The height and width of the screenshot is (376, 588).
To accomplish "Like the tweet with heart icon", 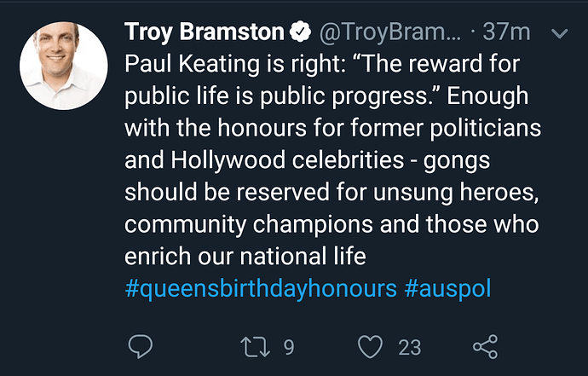I will point(369,346).
